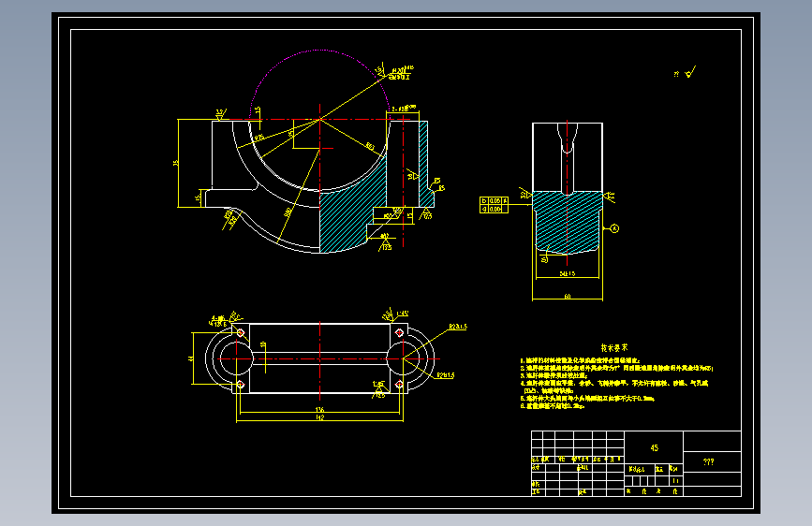Screen dimensions: 812x526
Task: Click the "???" text in the title block
Action: click(x=708, y=461)
